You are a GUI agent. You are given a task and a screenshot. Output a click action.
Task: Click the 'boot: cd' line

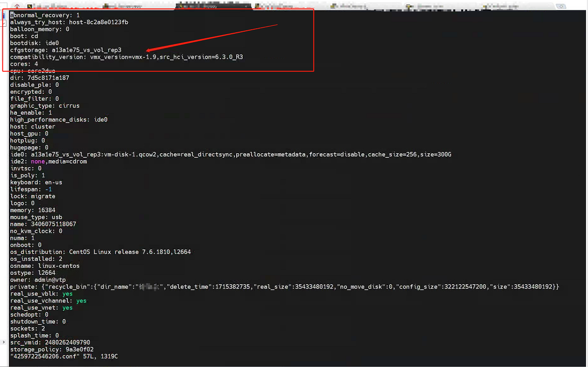24,36
